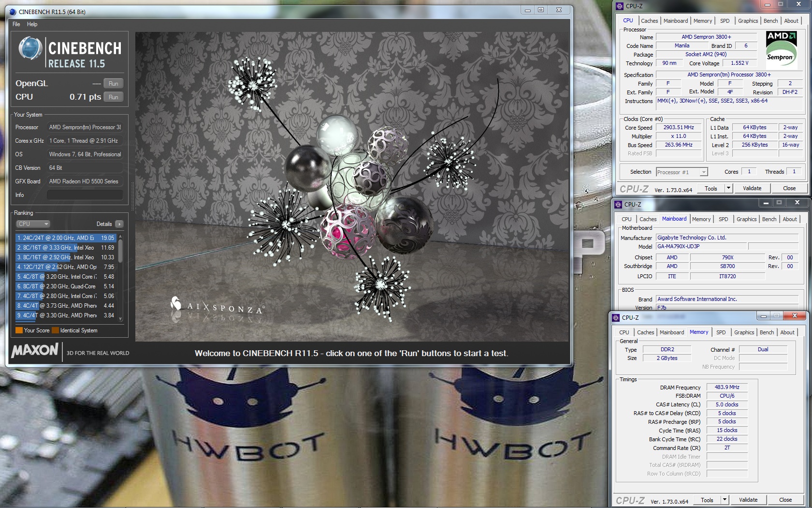Image resolution: width=812 pixels, height=508 pixels.
Task: Run the CPU benchmark
Action: (x=113, y=97)
